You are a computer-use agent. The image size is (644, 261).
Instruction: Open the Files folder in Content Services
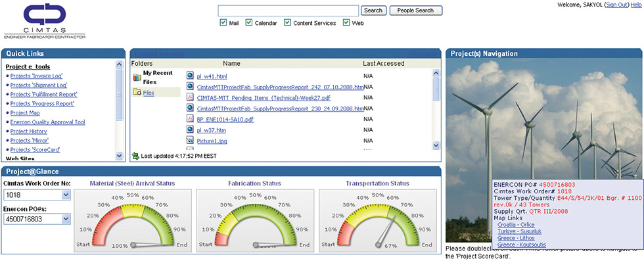(x=149, y=93)
